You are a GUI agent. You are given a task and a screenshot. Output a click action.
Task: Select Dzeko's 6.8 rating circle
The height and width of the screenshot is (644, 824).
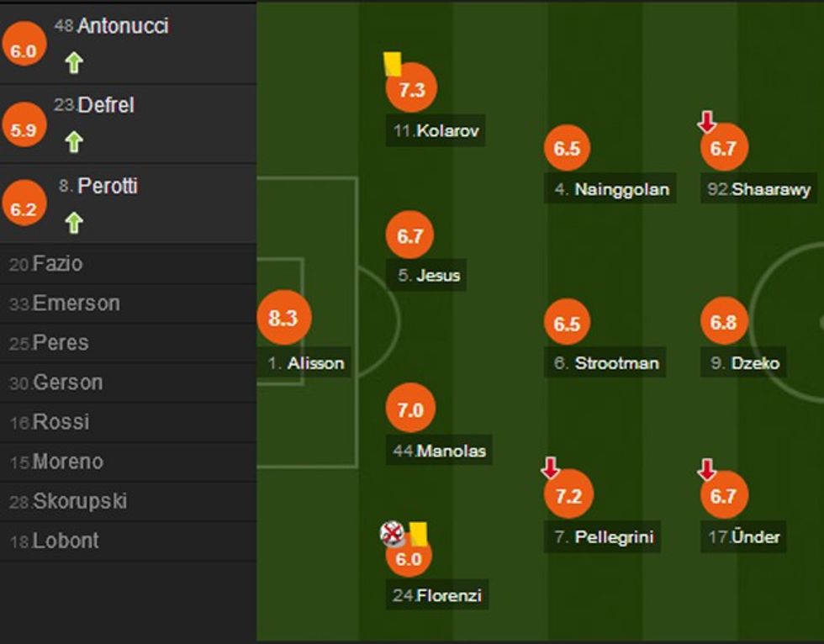tap(723, 323)
